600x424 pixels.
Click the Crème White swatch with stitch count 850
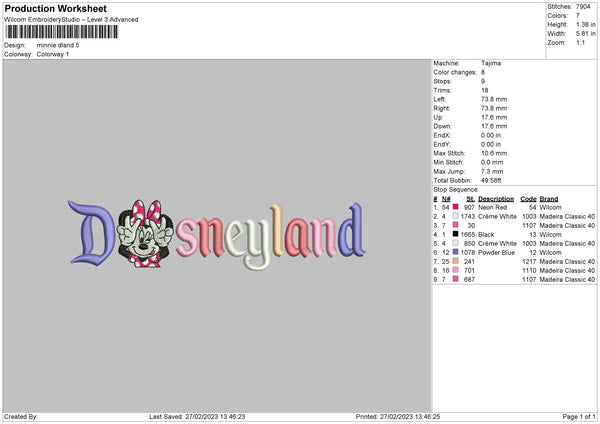click(455, 243)
